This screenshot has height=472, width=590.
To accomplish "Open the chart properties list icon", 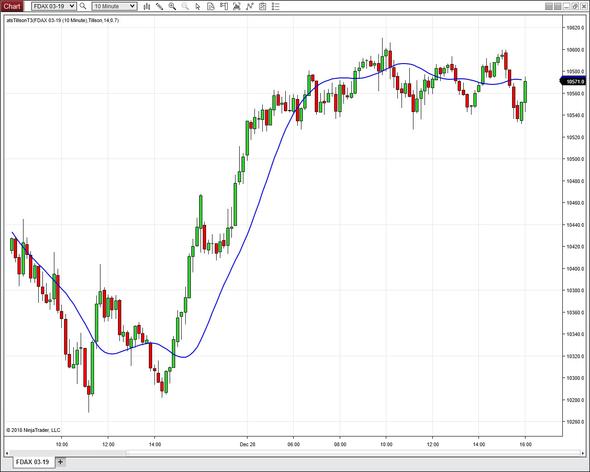I will click(x=275, y=6).
